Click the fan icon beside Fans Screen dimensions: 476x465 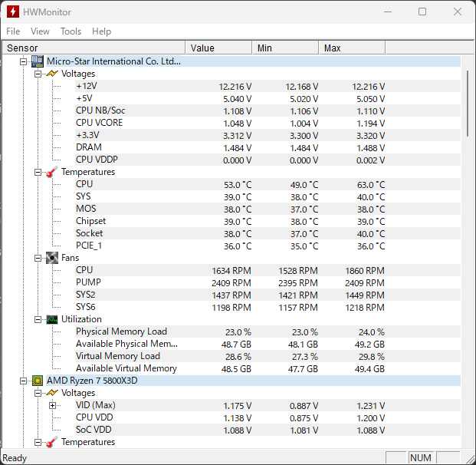coord(51,258)
